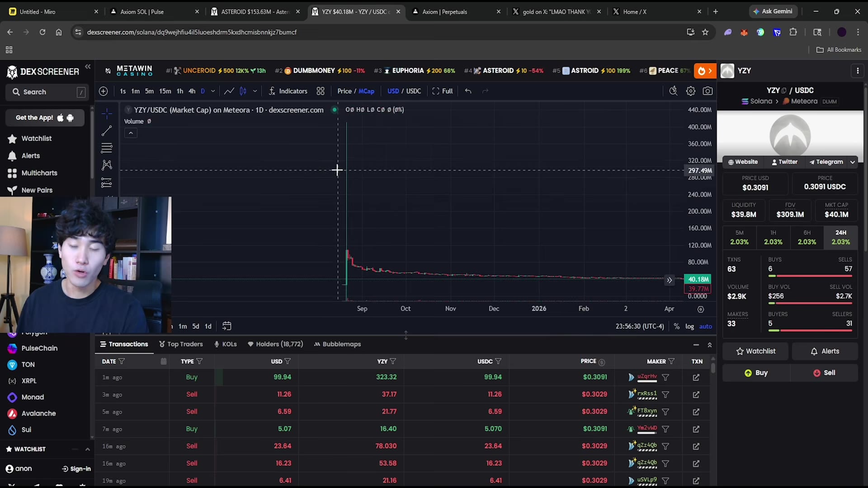
Task: Expand more social links chevron beside Telegram
Action: [x=853, y=162]
